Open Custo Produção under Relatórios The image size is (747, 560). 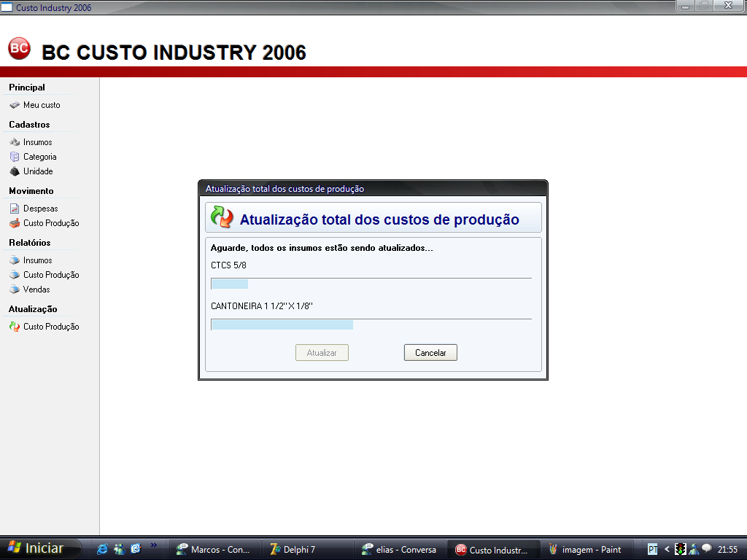50,275
